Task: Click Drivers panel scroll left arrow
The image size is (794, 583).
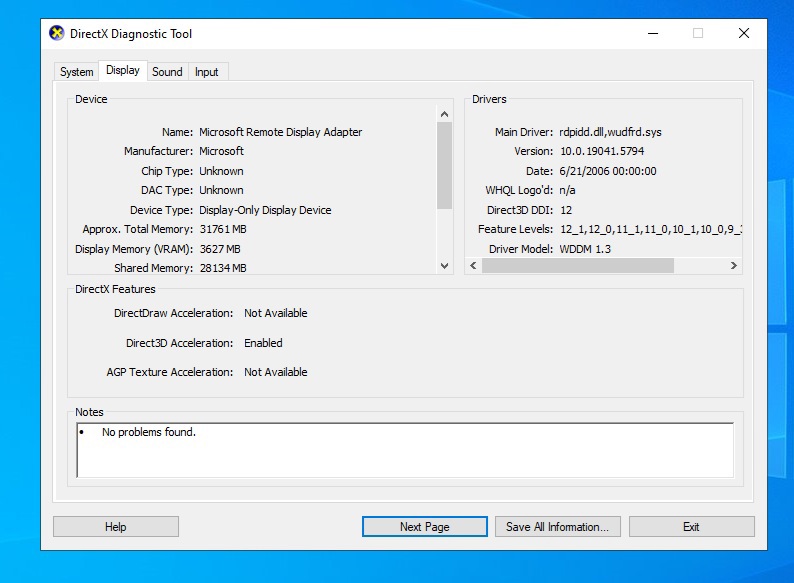Action: (x=473, y=265)
